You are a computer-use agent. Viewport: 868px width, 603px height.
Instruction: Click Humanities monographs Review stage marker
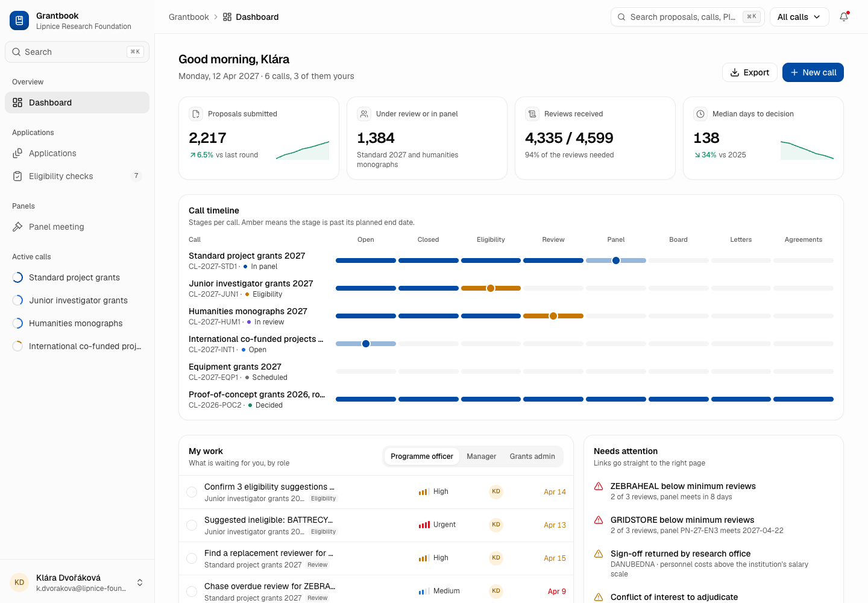coord(553,316)
